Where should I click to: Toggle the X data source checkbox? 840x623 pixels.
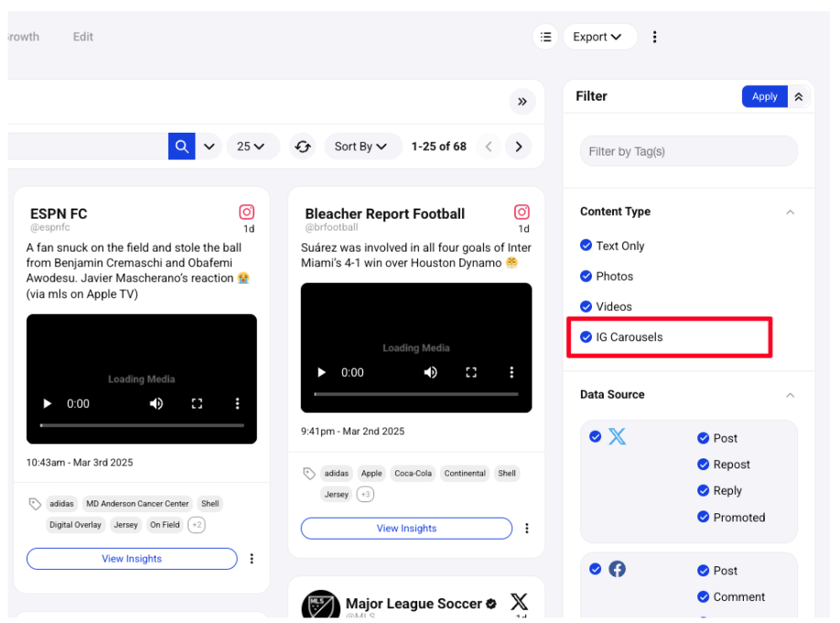(x=595, y=436)
